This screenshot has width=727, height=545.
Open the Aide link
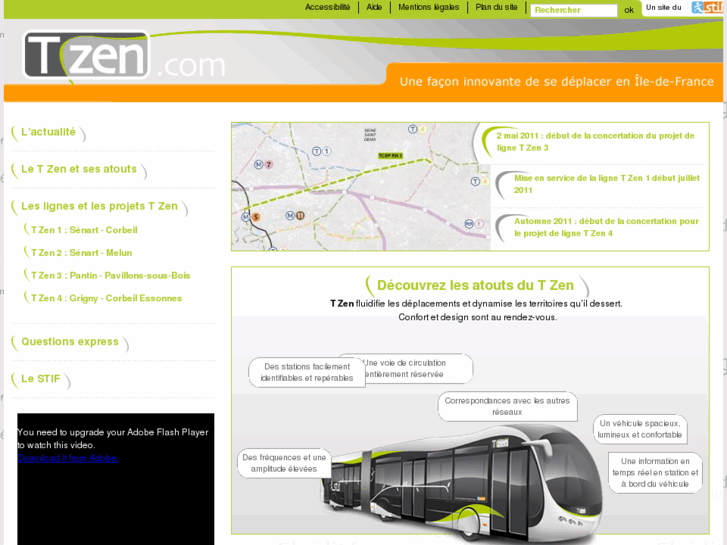(374, 7)
